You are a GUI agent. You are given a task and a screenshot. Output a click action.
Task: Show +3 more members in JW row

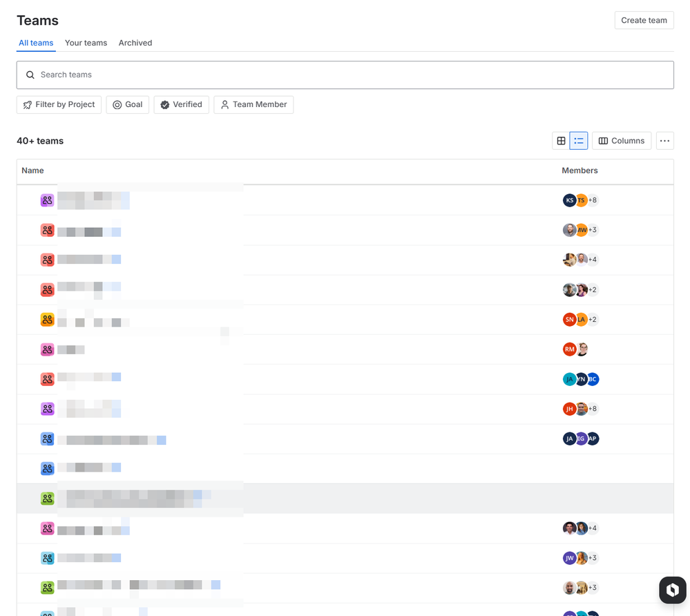point(593,558)
